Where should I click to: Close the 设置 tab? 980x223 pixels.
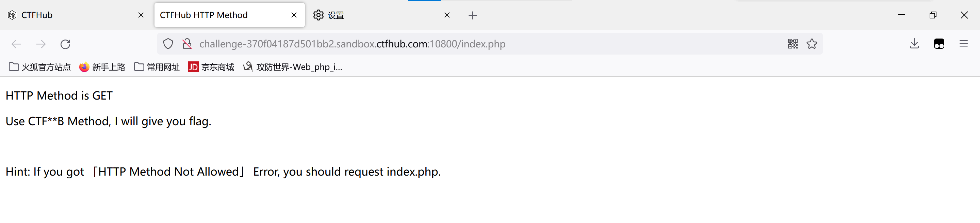[447, 15]
